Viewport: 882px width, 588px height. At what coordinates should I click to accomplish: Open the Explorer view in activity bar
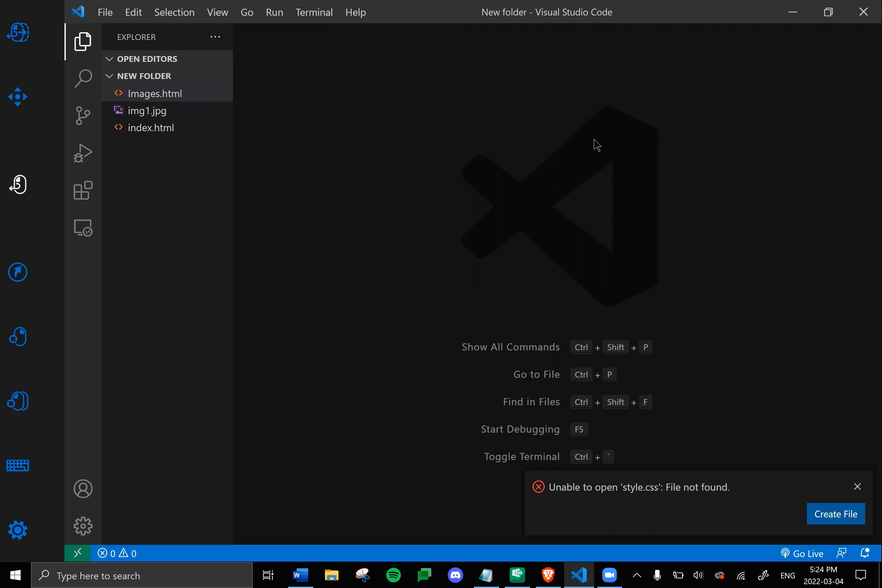click(x=83, y=41)
